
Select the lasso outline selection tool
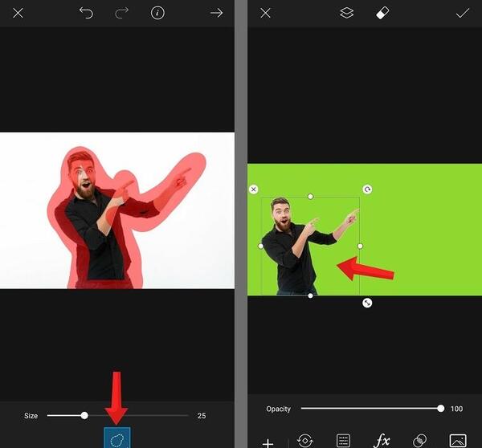pos(117,438)
